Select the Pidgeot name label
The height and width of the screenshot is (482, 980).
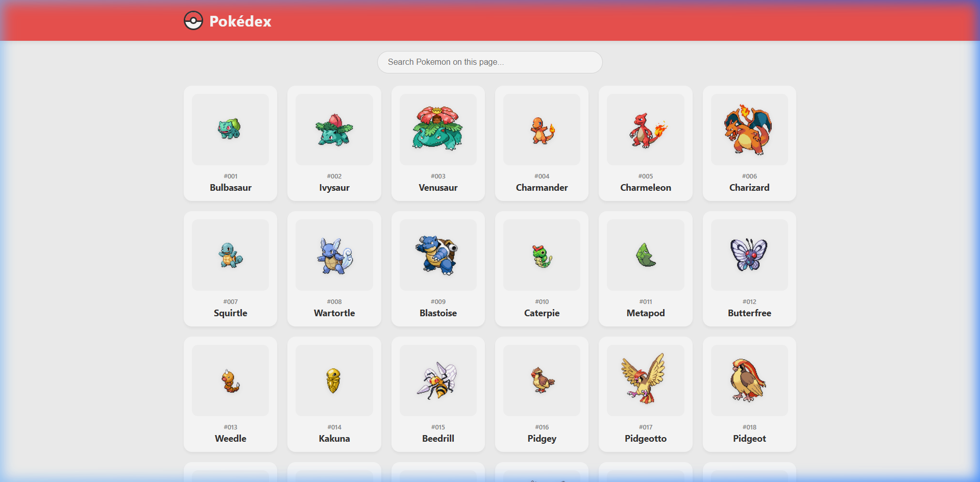749,439
